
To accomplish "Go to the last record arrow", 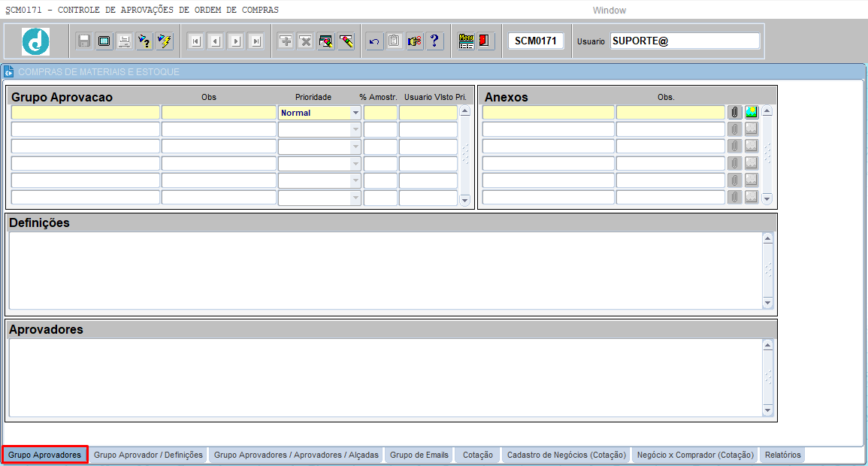I will pos(256,41).
